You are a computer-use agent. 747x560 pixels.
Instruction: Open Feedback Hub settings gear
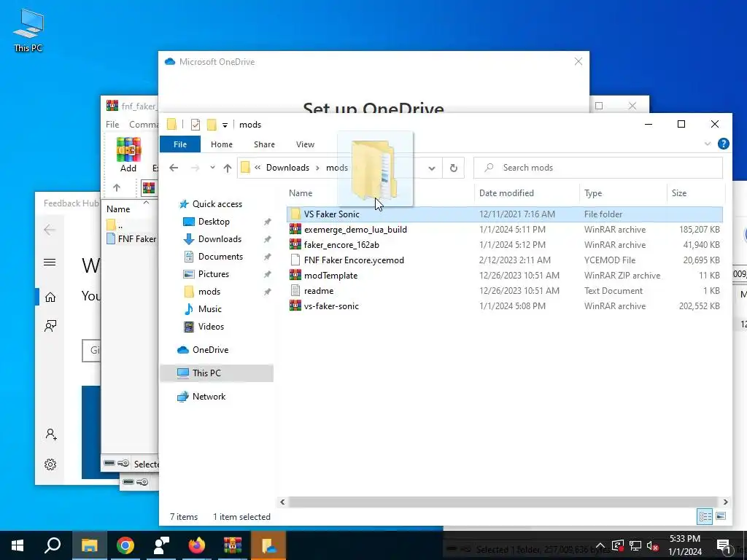pyautogui.click(x=50, y=464)
